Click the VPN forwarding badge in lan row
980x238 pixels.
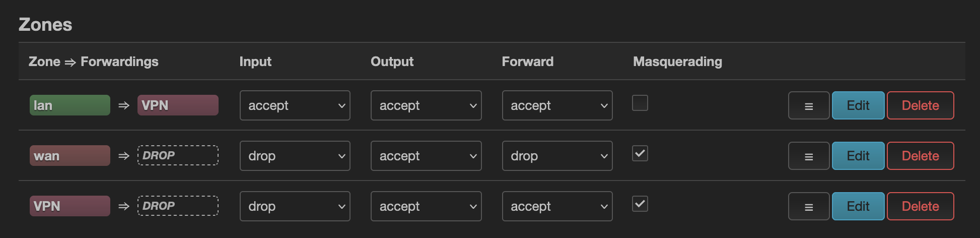tap(178, 105)
